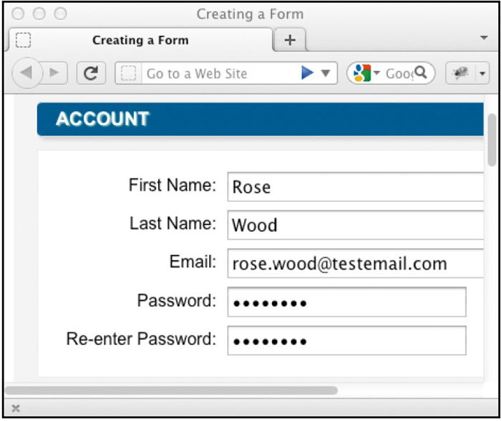The image size is (501, 421).
Task: Open dropdown arrow beside bug icon
Action: click(x=482, y=73)
